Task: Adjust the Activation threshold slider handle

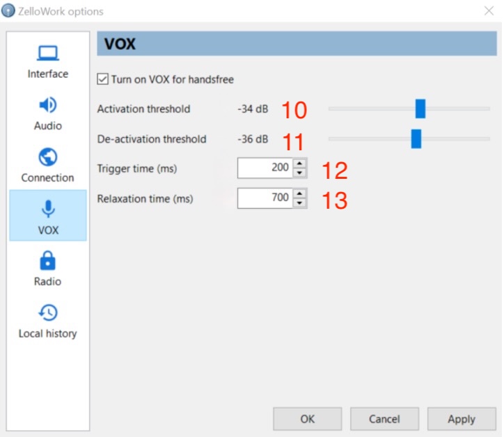Action: (420, 109)
